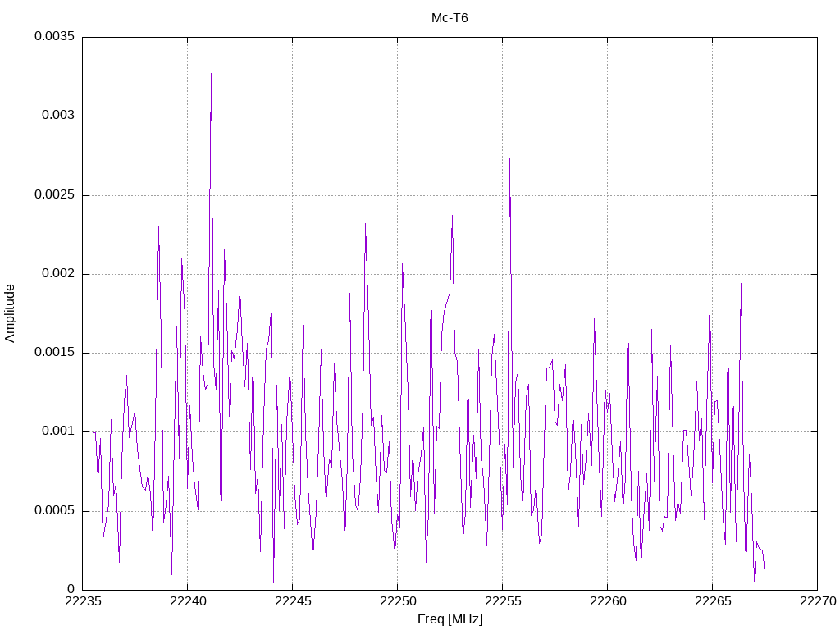840x630 pixels.
Task: Click the 0.003 y-axis tick label
Action: point(58,116)
